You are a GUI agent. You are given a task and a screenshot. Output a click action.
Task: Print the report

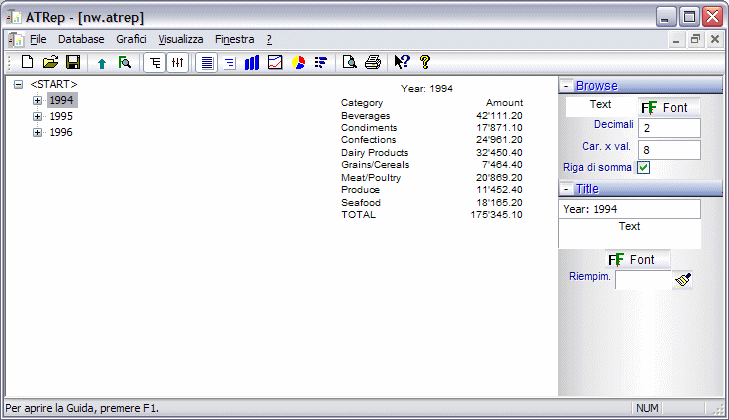(373, 62)
